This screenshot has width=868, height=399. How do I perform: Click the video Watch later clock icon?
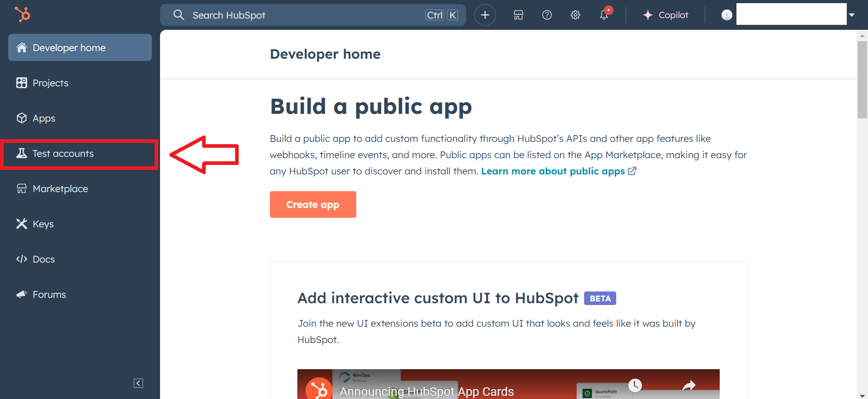click(x=635, y=385)
